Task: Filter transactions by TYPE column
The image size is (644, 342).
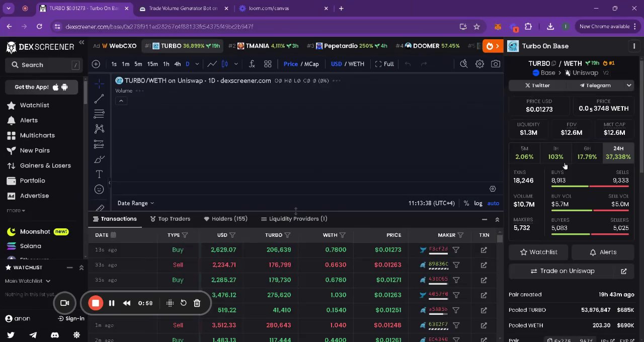Action: point(185,235)
